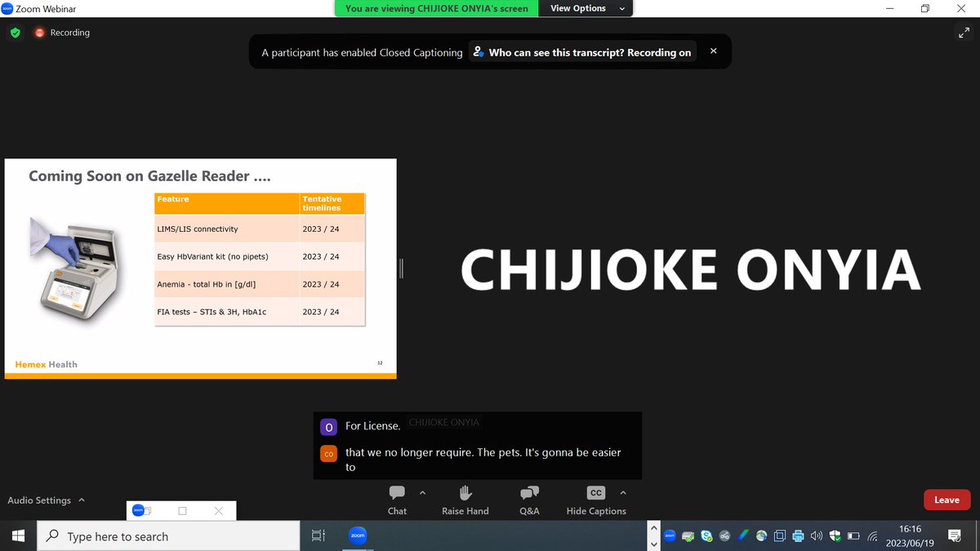Click "Easy HbVariant kit (no pipets)" row
This screenshot has width=980, height=551.
click(x=260, y=256)
